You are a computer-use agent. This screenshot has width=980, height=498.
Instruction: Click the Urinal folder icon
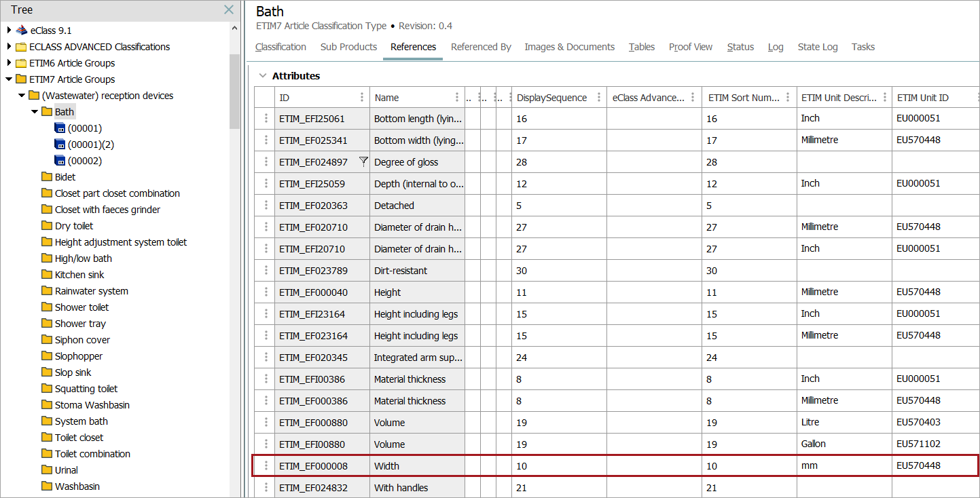[47, 470]
